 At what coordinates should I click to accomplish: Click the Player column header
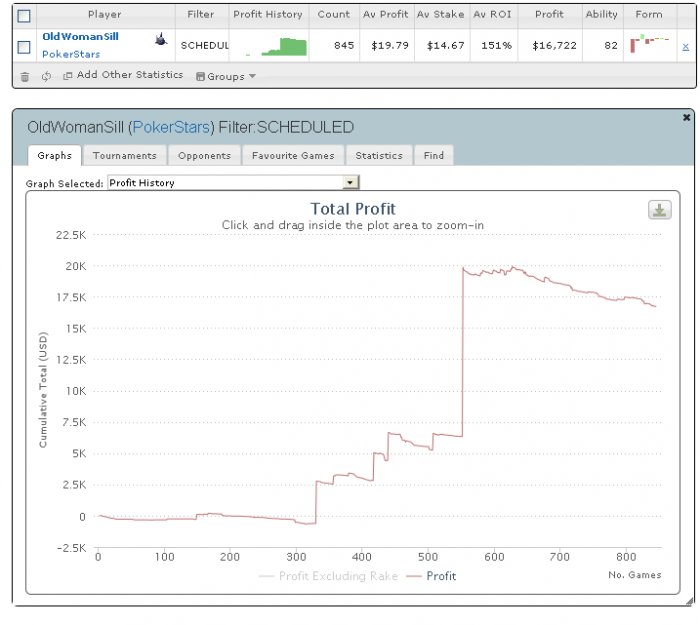[x=104, y=15]
